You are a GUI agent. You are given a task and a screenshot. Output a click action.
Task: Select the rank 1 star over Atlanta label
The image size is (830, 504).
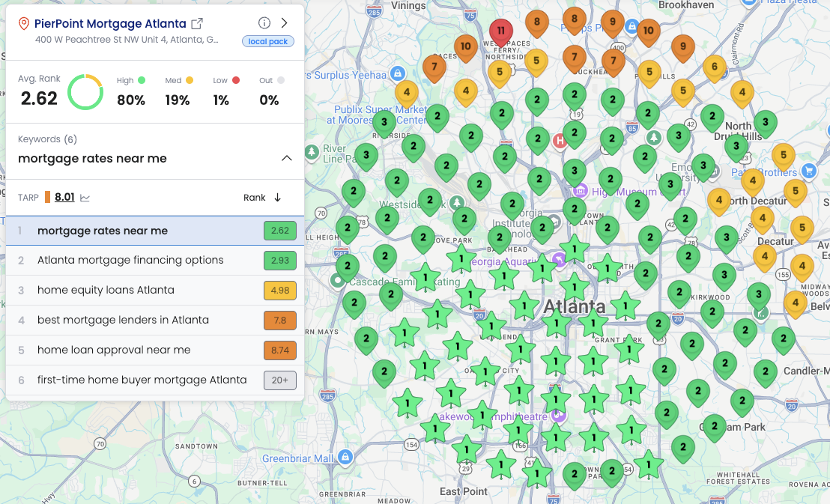(575, 288)
